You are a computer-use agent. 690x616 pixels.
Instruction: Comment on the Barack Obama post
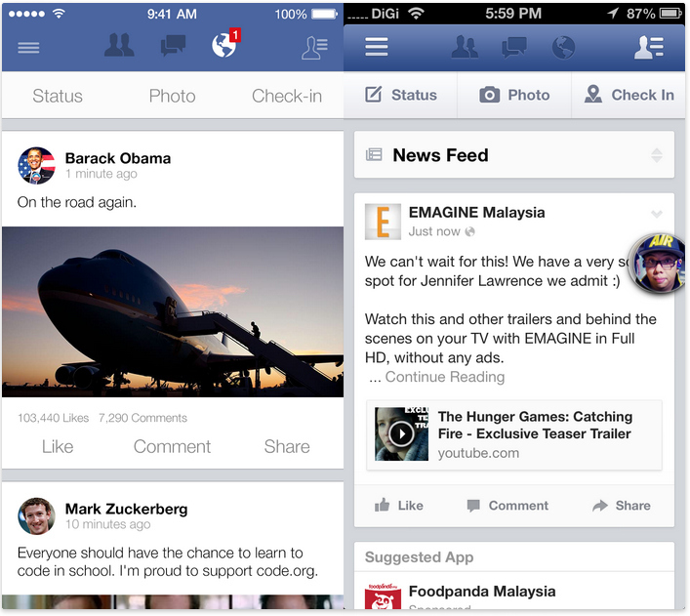coord(172,446)
